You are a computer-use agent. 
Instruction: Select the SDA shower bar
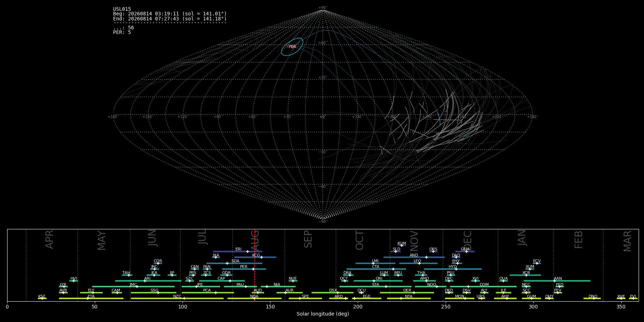(234, 263)
